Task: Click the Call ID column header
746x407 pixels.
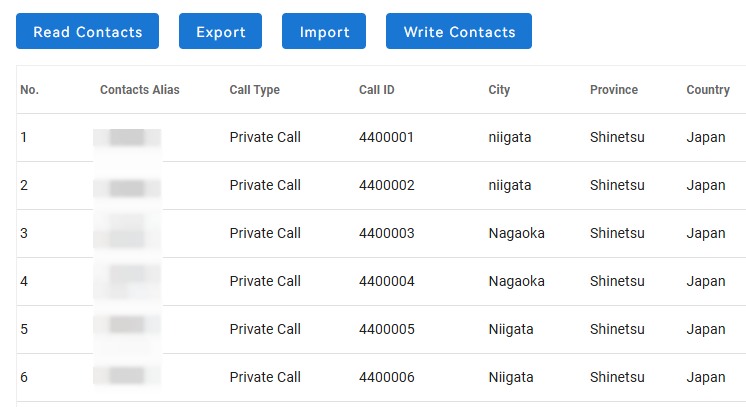Action: click(x=377, y=90)
